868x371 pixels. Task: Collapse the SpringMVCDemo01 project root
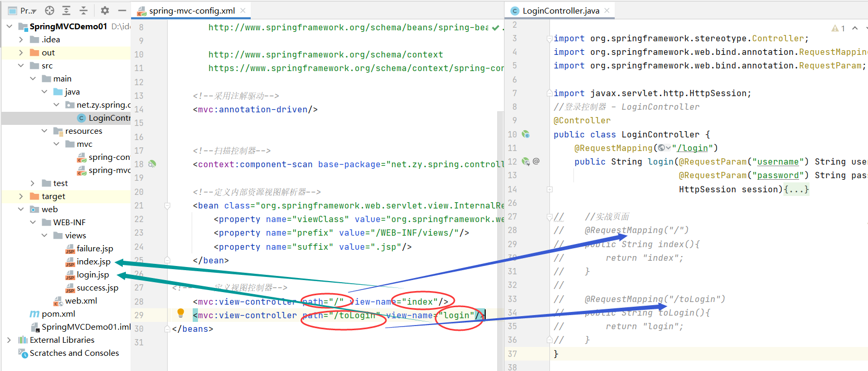pyautogui.click(x=9, y=26)
